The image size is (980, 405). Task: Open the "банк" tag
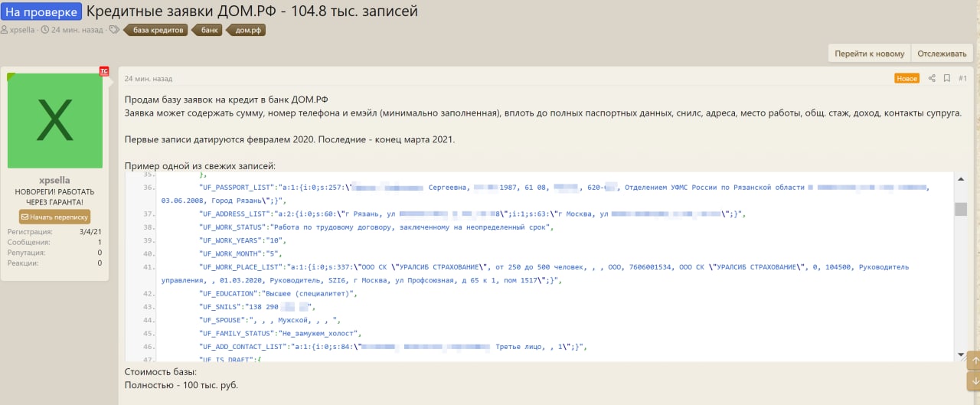point(208,30)
